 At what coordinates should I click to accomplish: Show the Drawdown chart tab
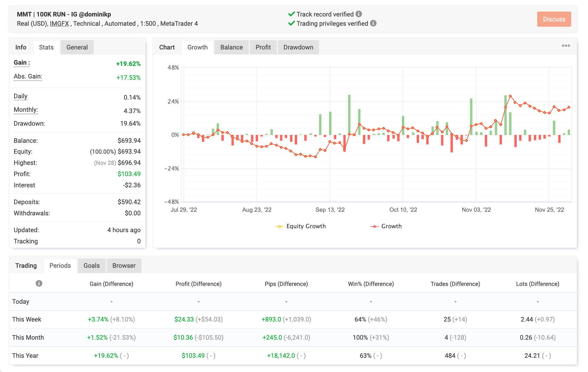click(x=298, y=47)
